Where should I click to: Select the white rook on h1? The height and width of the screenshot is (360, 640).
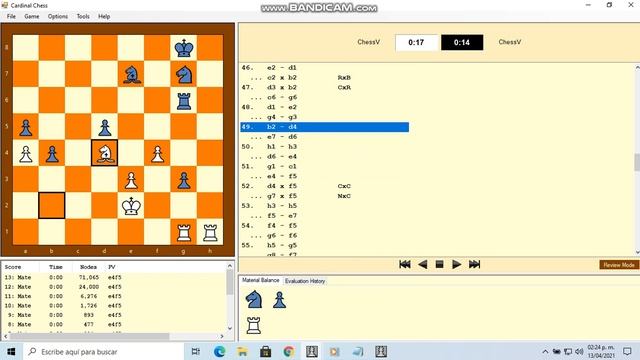point(210,232)
